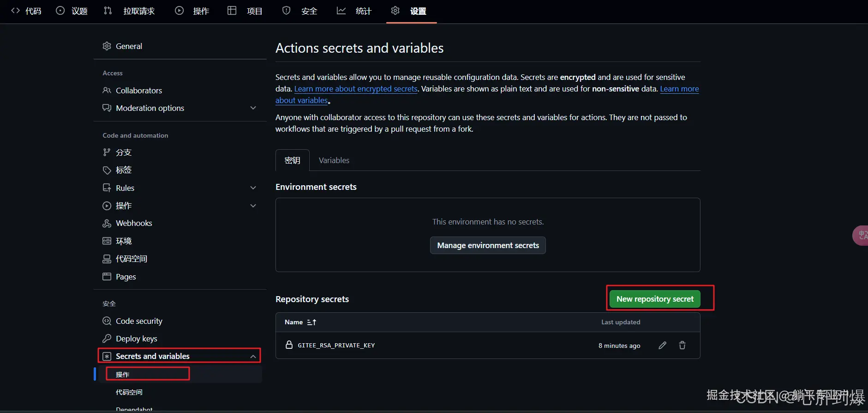
Task: Click the people icon beside Collaborators
Action: point(107,91)
